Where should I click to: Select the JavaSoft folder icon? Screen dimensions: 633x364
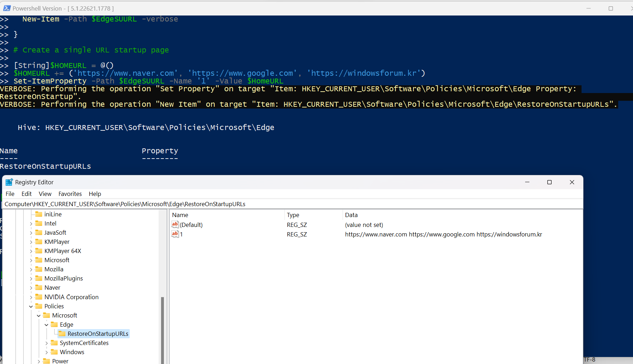[39, 233]
